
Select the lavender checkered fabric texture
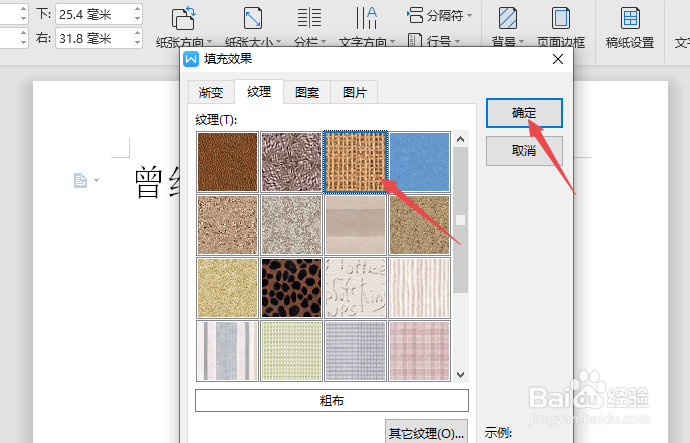(x=356, y=351)
